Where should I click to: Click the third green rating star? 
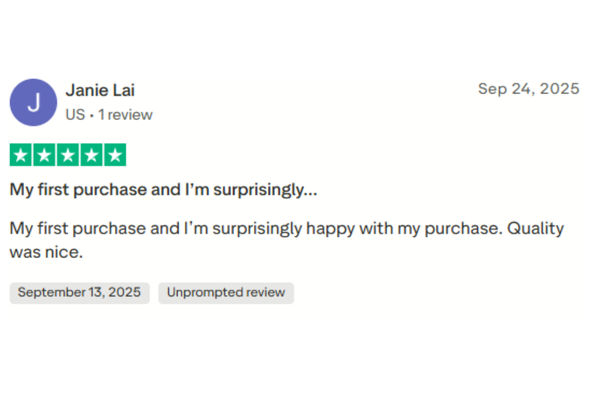pyautogui.click(x=68, y=155)
